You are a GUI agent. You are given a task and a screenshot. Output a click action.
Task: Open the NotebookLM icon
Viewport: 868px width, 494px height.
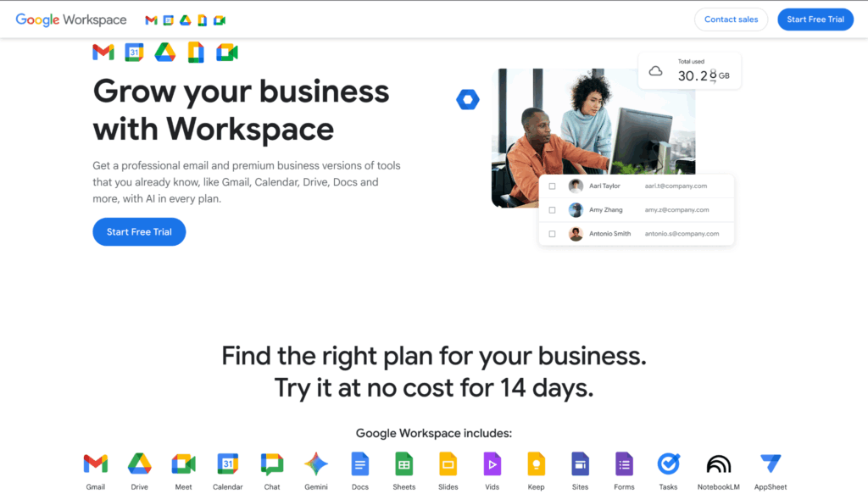coord(719,463)
